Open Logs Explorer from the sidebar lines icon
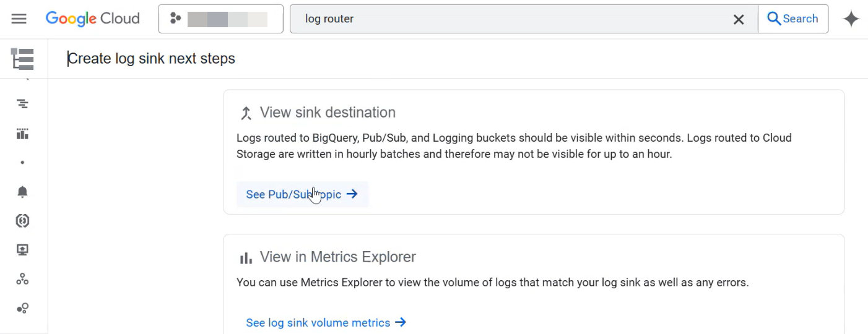This screenshot has height=334, width=868. point(22,103)
